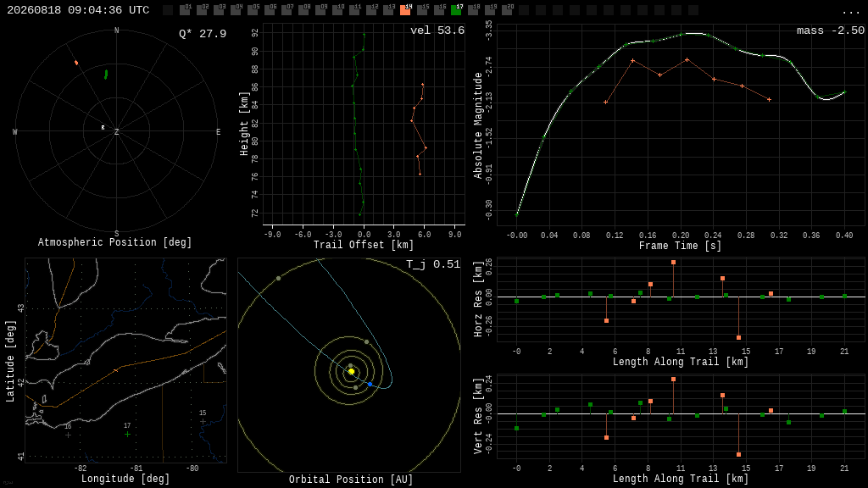Click the W compass label on polar plot
This screenshot has width=868, height=488.
pyautogui.click(x=15, y=131)
